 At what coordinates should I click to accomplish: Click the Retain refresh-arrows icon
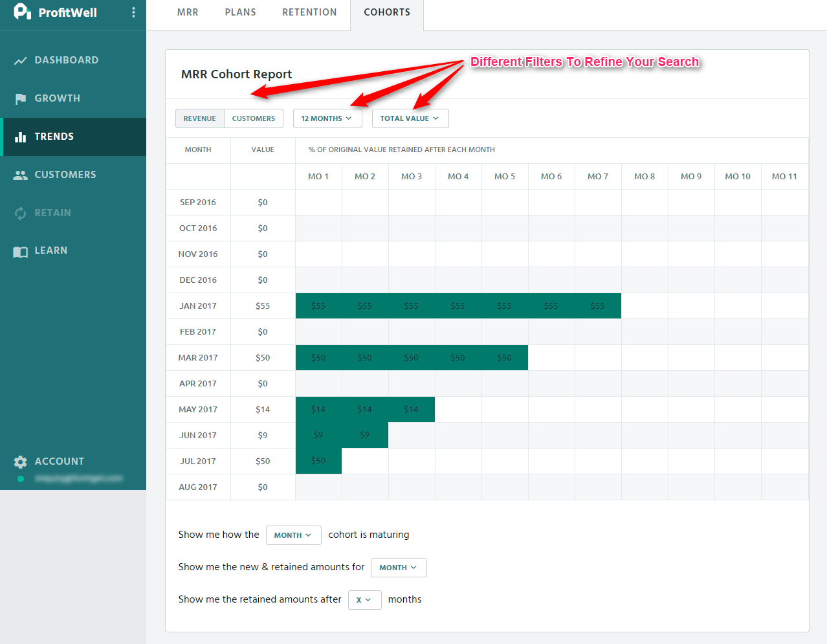click(21, 213)
